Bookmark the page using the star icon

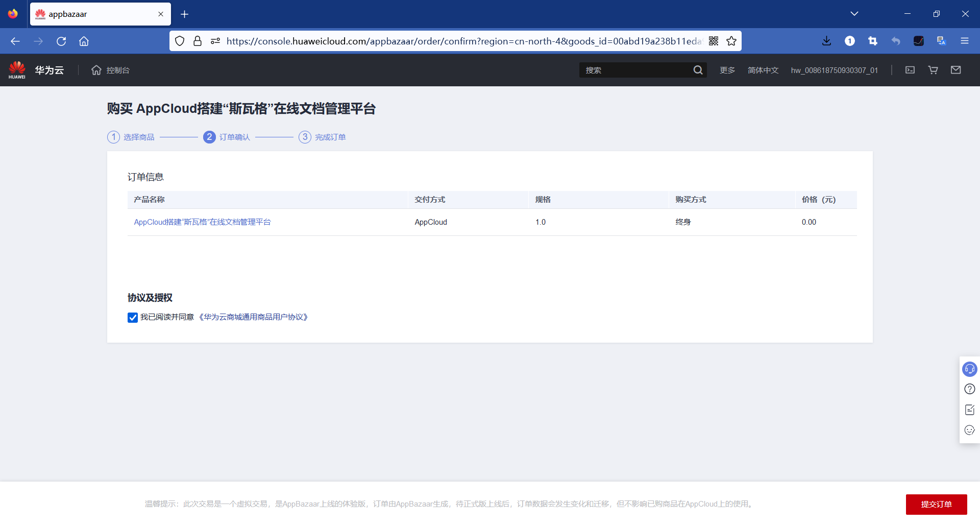pos(731,41)
